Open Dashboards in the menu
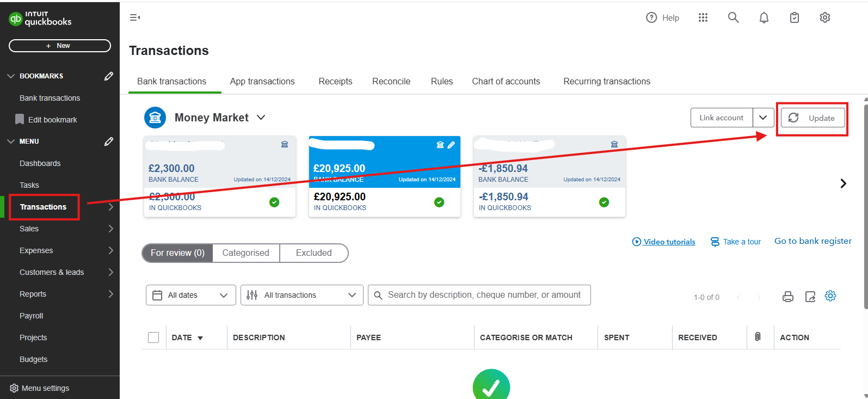The height and width of the screenshot is (399, 868). (40, 163)
